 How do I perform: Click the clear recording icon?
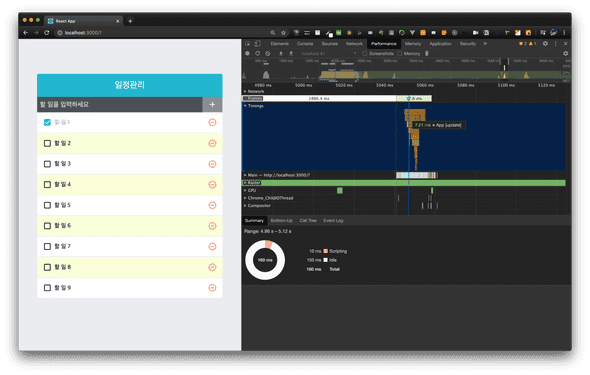point(268,53)
